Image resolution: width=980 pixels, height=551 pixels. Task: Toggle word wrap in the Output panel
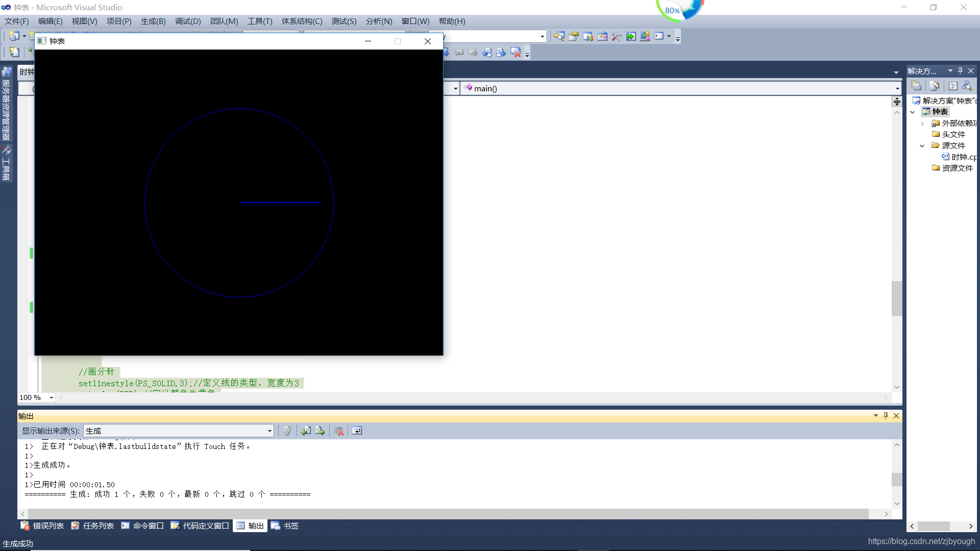click(x=357, y=431)
